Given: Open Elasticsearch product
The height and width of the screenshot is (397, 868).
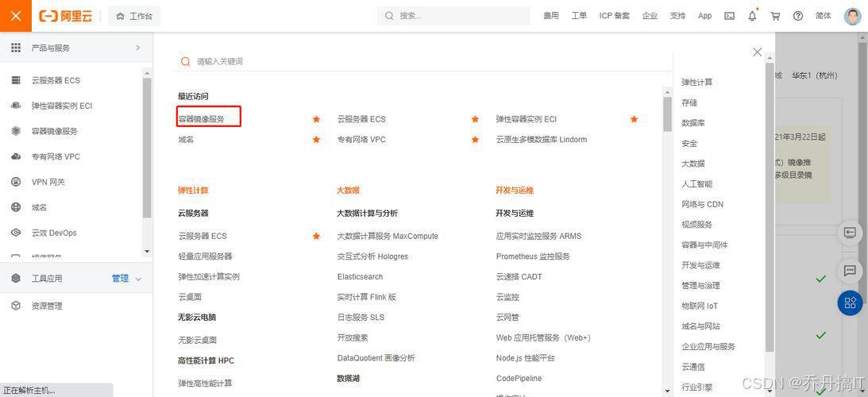Looking at the screenshot, I should click(360, 277).
